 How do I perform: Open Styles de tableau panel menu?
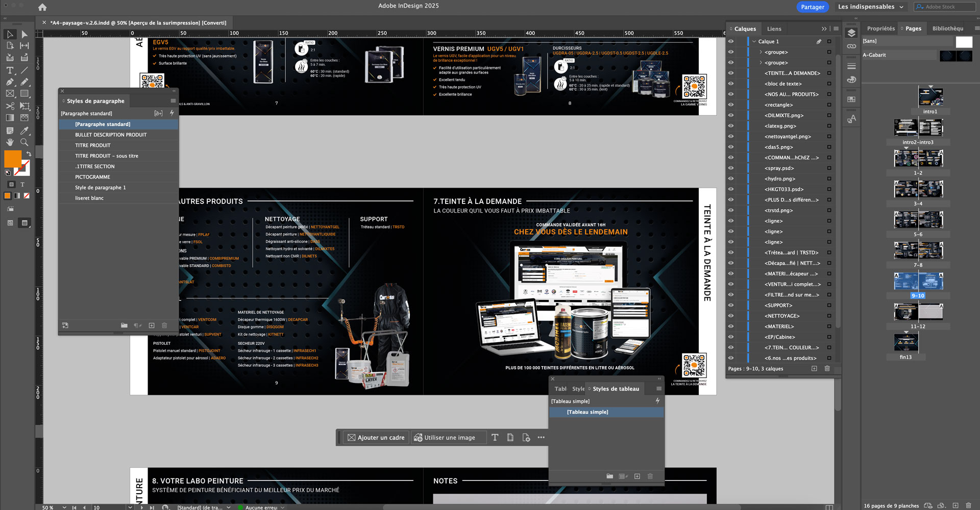659,389
